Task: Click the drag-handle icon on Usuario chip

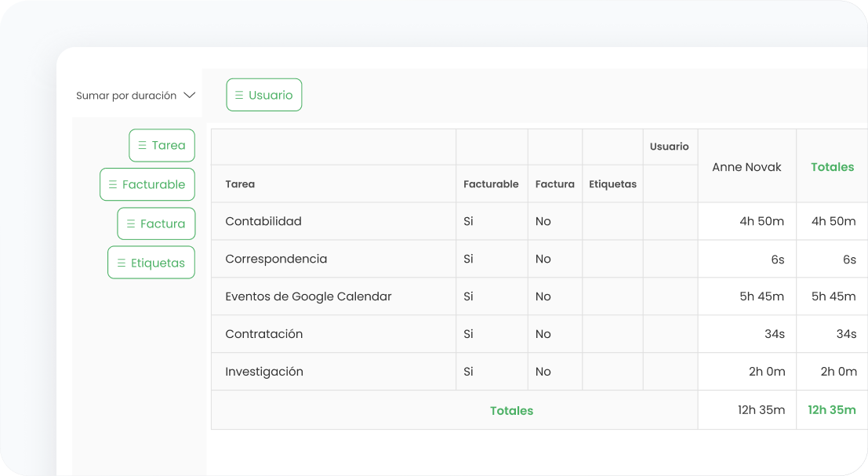Action: 239,95
